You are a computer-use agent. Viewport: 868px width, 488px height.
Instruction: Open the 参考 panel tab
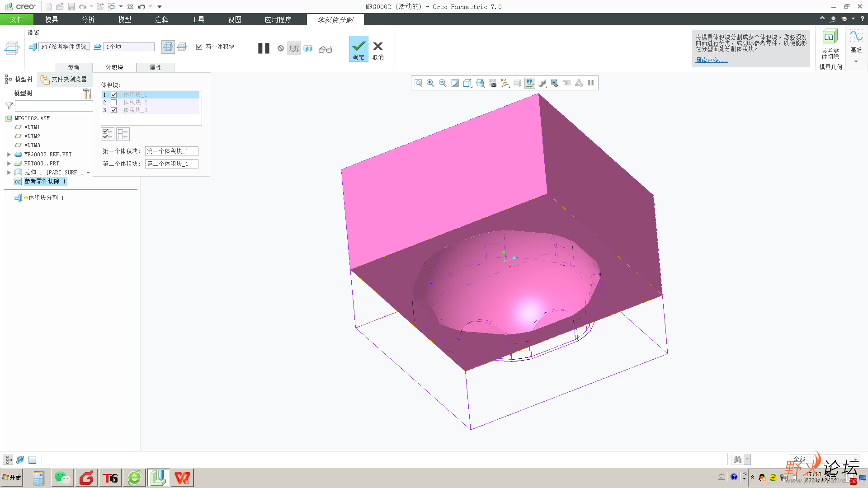coord(74,67)
